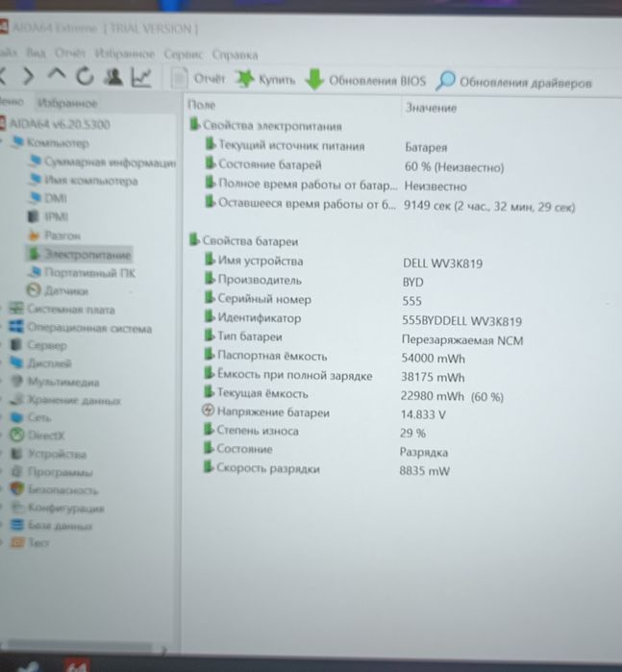Viewport: 622px width, 672px height.
Task: Select Системная плата category
Action: [62, 309]
